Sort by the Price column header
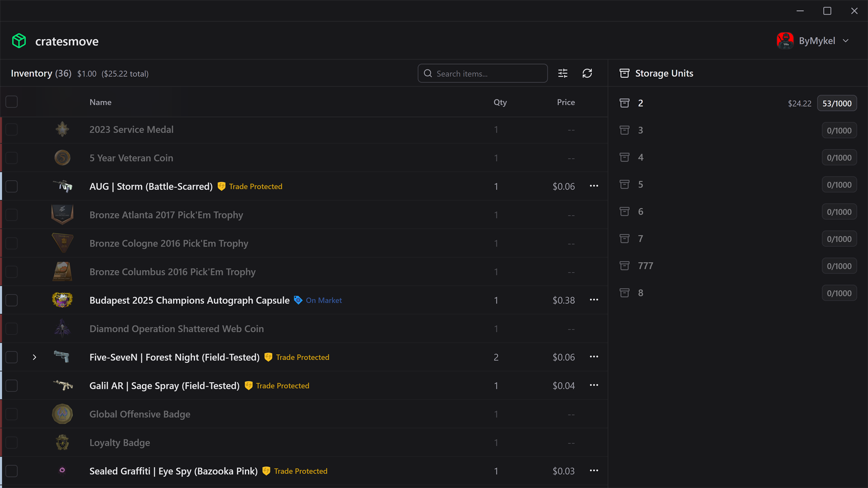 pyautogui.click(x=566, y=102)
